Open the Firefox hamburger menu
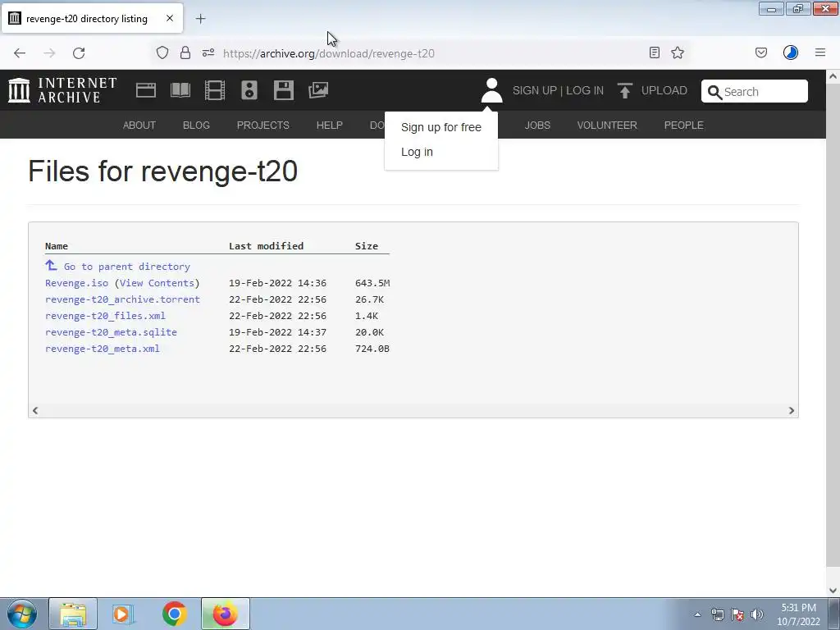This screenshot has height=630, width=840. [x=820, y=52]
